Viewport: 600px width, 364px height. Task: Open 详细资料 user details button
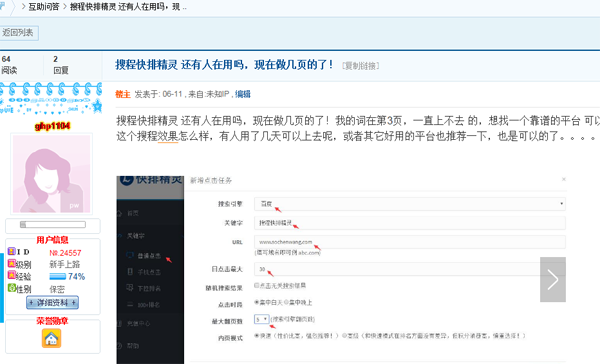[x=52, y=302]
